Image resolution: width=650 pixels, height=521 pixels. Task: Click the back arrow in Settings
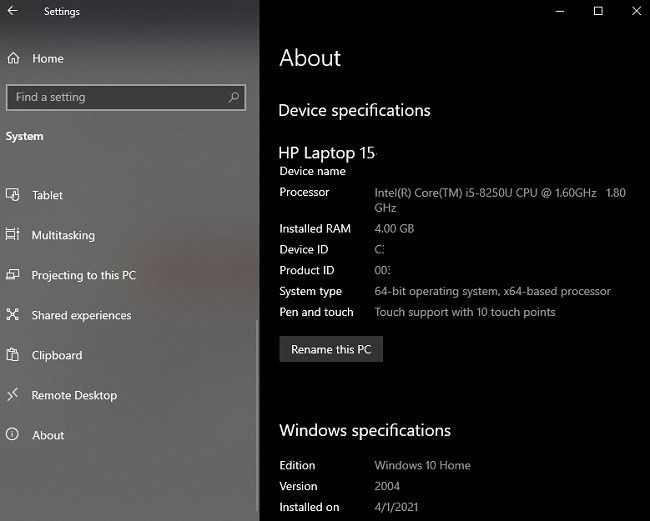(12, 11)
